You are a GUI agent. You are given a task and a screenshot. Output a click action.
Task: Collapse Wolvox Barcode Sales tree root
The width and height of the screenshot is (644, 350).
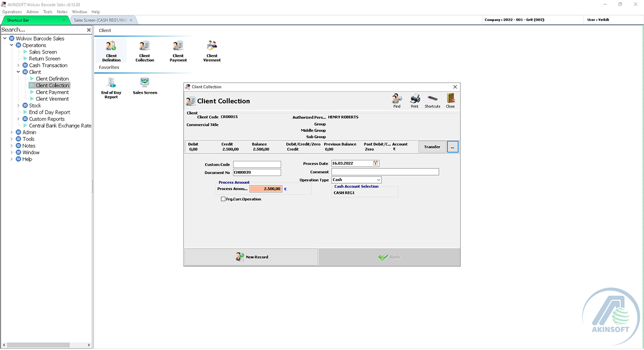coord(5,39)
